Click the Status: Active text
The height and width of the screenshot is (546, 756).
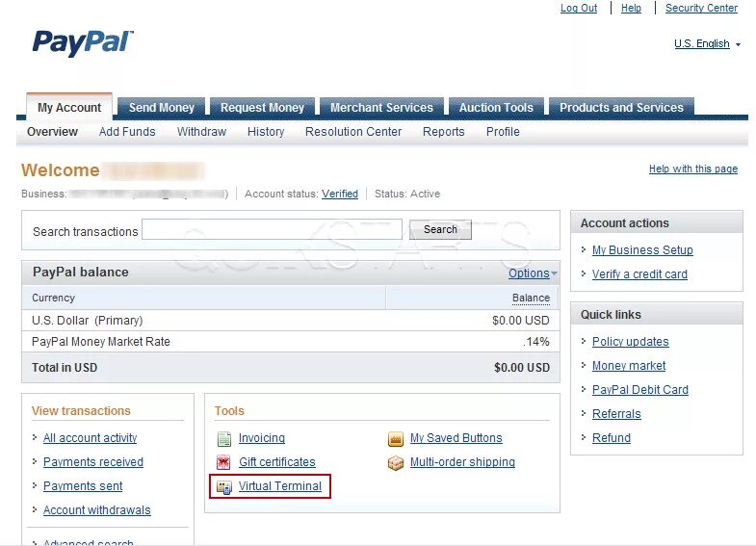click(x=407, y=194)
